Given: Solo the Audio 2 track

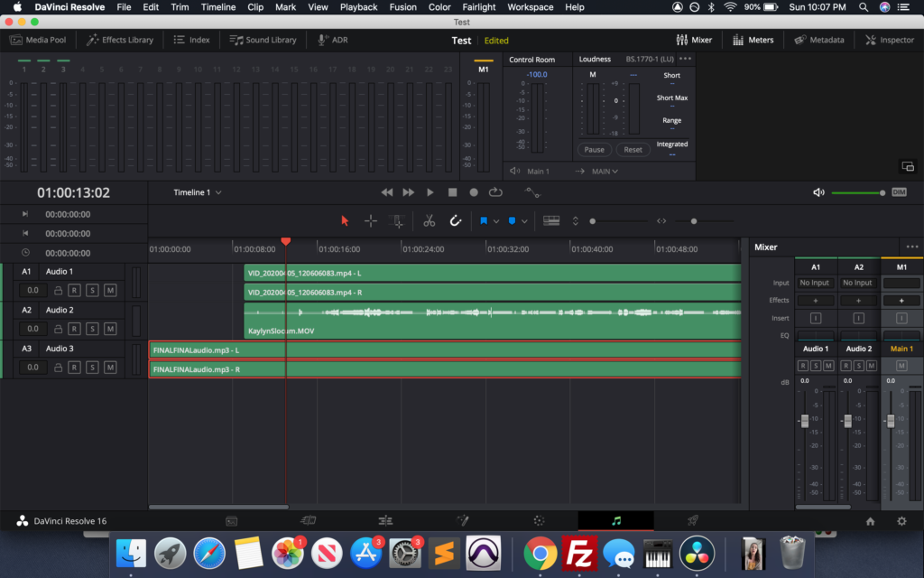Looking at the screenshot, I should pyautogui.click(x=92, y=329).
